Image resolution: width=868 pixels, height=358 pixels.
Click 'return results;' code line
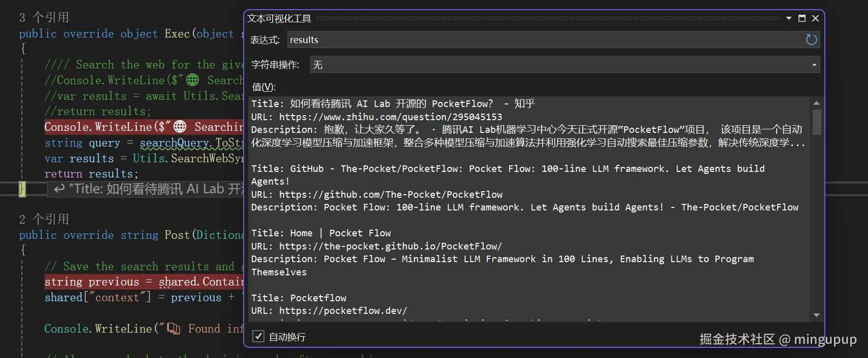tap(91, 173)
